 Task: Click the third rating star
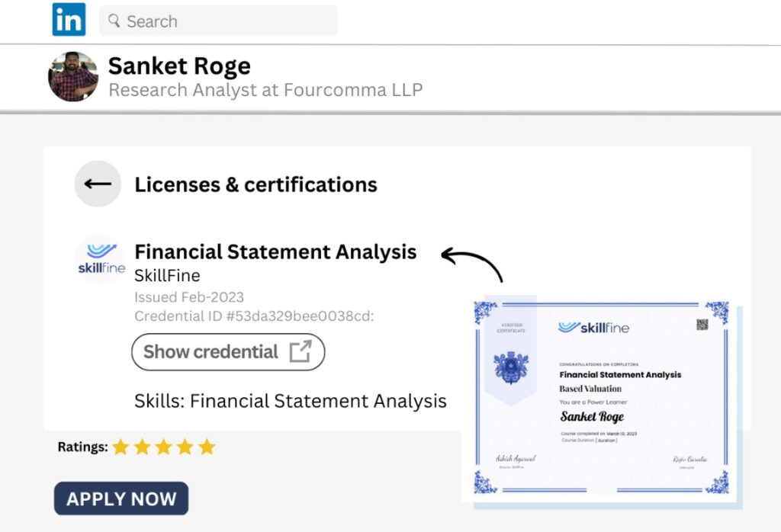tap(163, 447)
